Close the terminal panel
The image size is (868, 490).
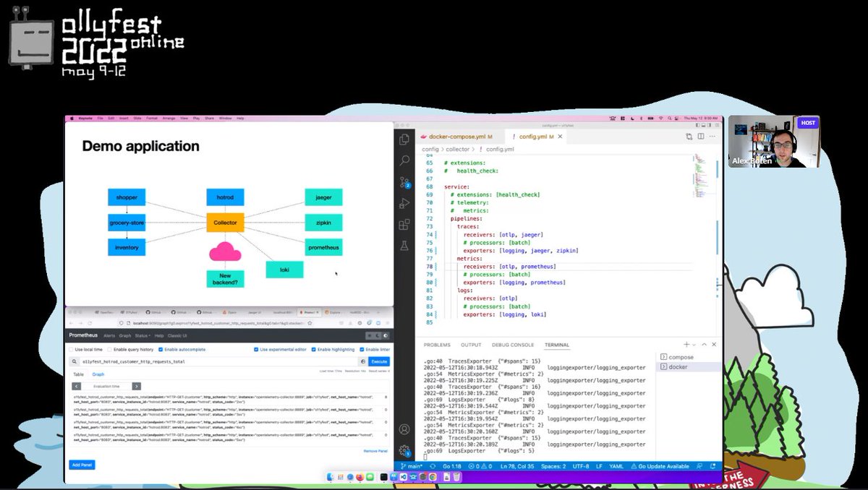pos(715,345)
